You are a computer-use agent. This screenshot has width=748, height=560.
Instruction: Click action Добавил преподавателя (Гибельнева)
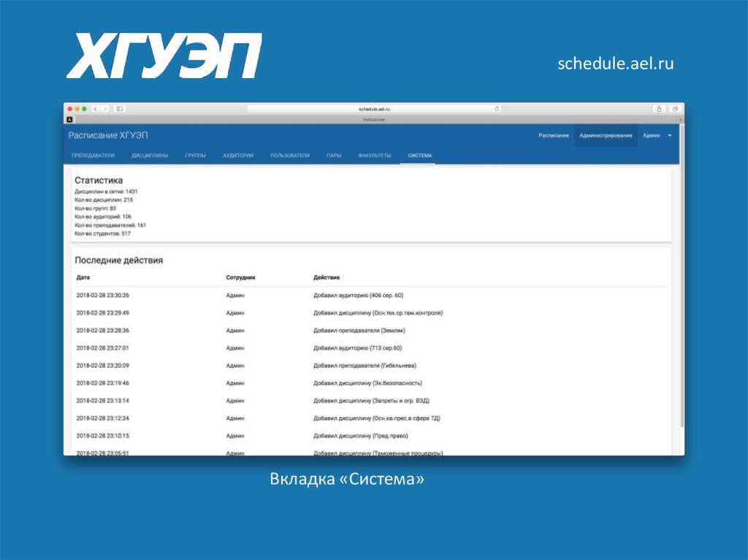[365, 365]
